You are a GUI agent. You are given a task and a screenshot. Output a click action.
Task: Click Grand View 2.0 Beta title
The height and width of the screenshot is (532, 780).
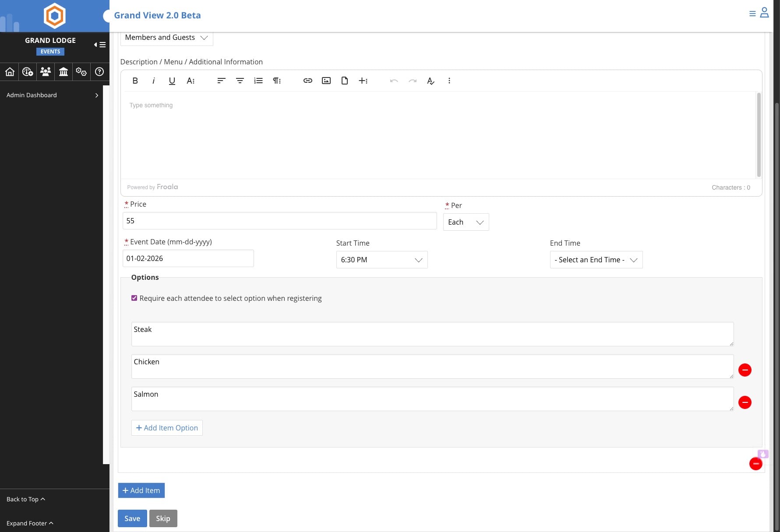pos(157,15)
